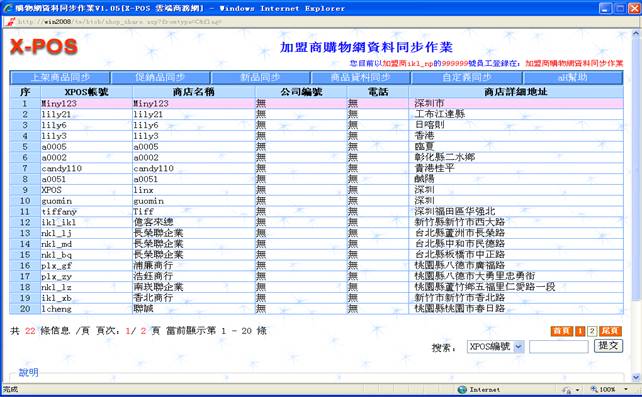Click the search text input field
The image size is (642, 397).
[x=558, y=347]
